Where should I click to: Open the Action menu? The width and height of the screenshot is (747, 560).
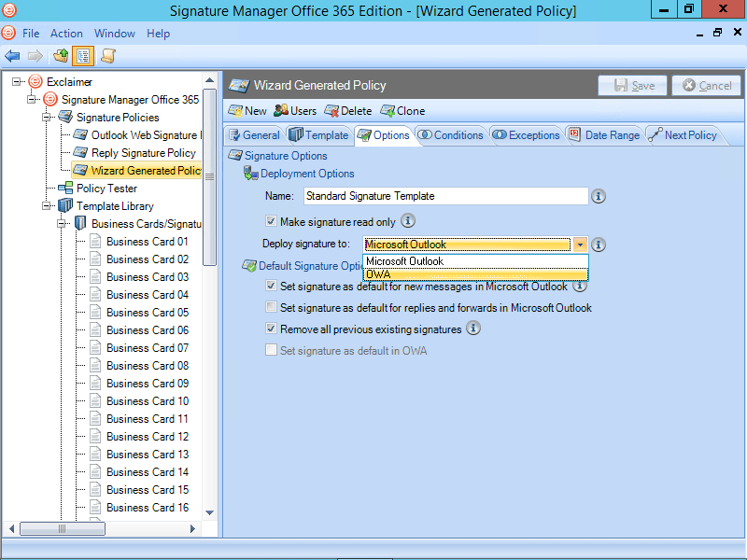[x=66, y=34]
